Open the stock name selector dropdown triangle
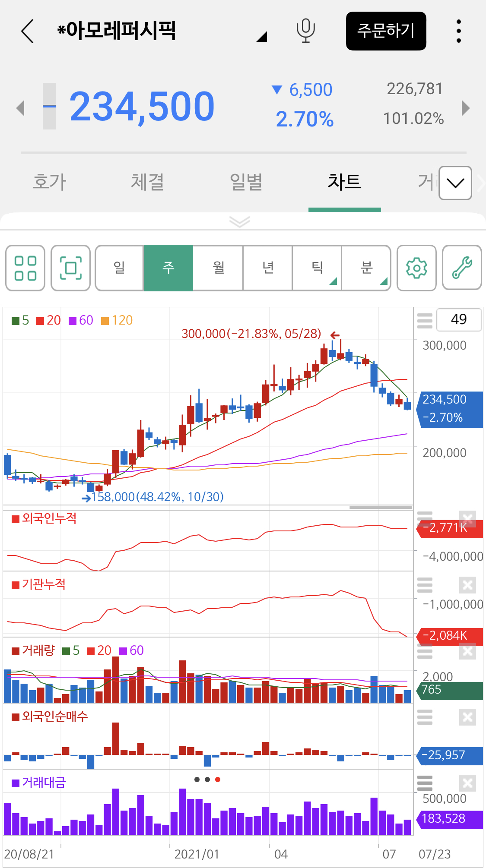The width and height of the screenshot is (486, 868). coord(262,37)
